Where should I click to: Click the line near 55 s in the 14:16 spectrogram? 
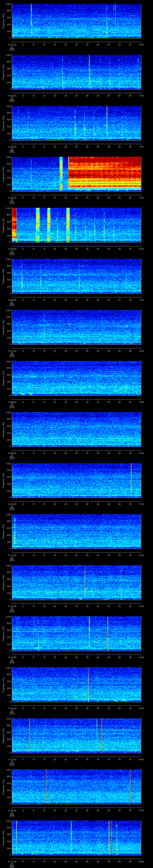(x=130, y=786)
